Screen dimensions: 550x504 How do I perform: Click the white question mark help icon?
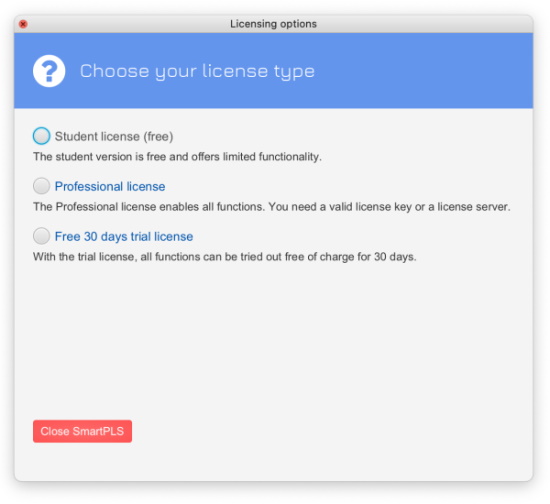coord(49,71)
